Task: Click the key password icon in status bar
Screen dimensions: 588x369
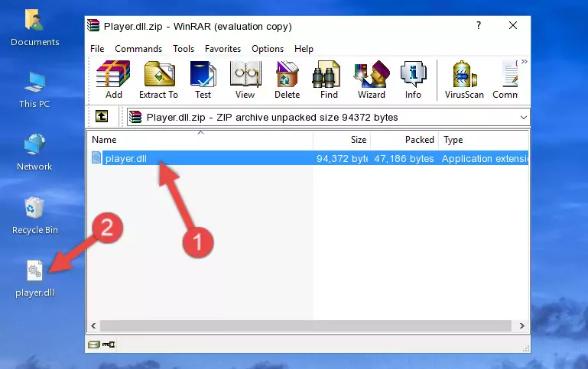Action: coord(109,345)
